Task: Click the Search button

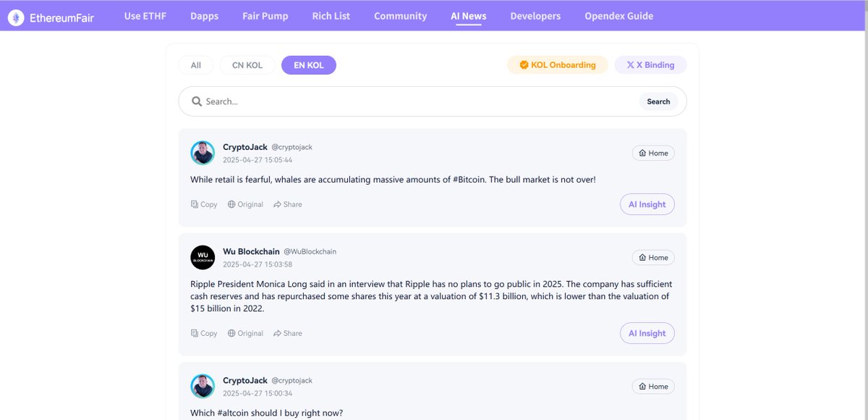Action: [x=658, y=101]
